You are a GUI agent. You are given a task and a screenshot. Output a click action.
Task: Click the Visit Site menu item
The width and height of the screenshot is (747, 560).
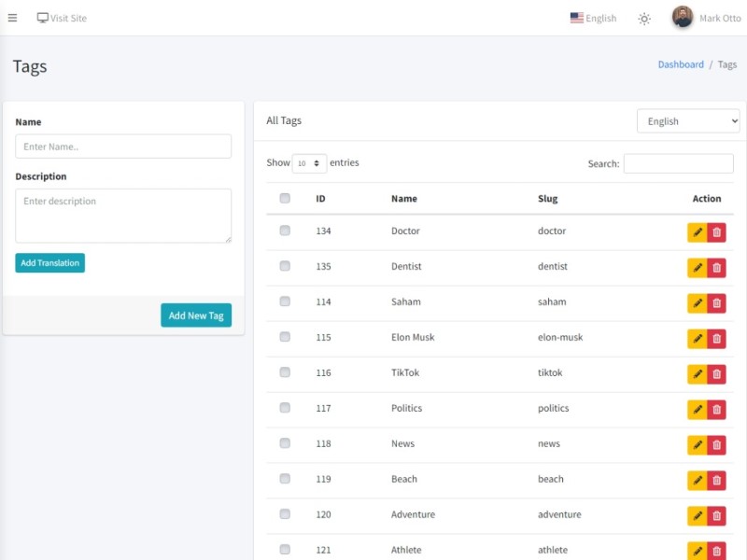tap(62, 18)
